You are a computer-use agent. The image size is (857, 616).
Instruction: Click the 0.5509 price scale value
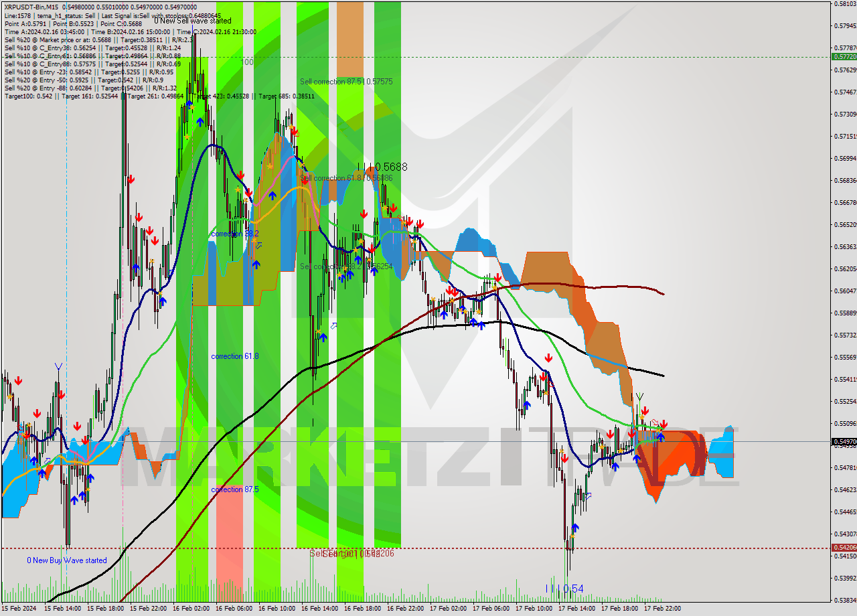[x=846, y=424]
